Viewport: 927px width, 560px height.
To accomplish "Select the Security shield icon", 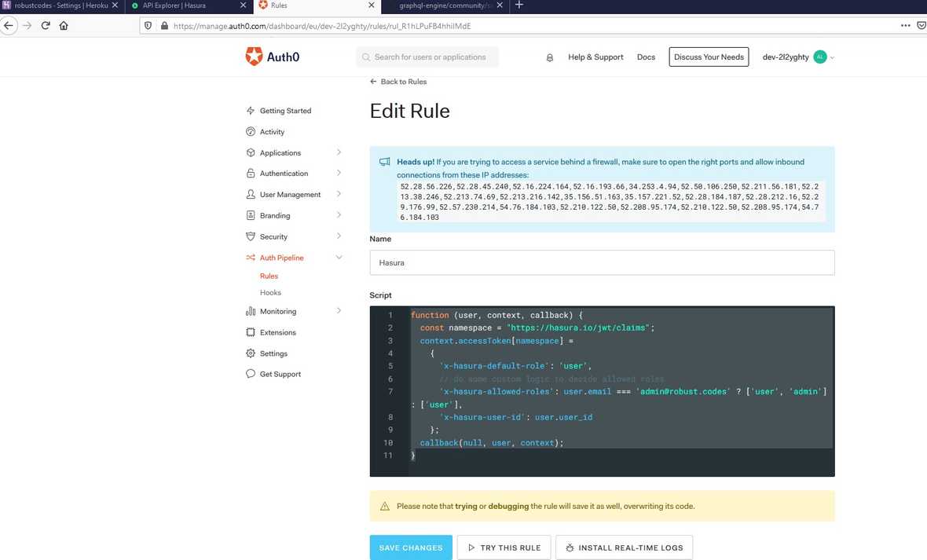I will 250,236.
